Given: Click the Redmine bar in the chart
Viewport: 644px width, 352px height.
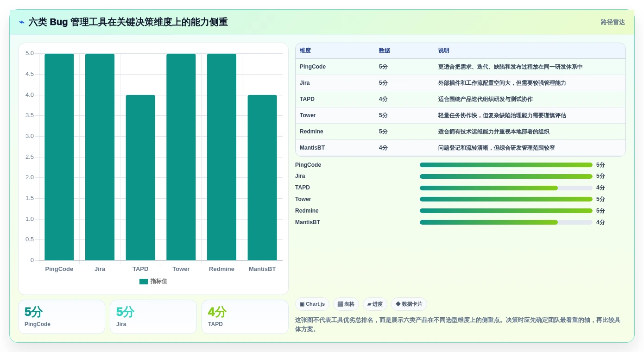Looking at the screenshot, I should [221, 157].
